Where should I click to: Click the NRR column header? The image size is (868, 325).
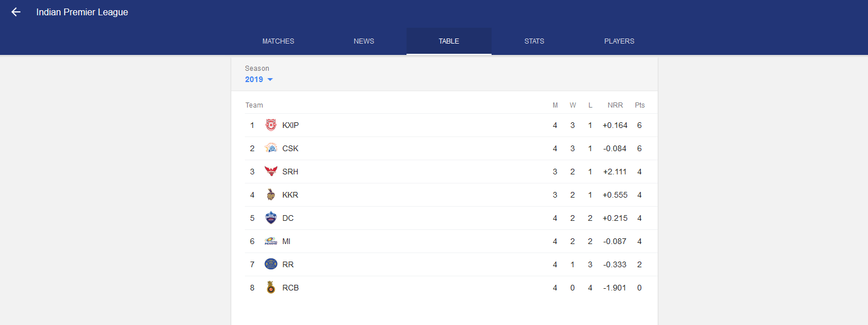pyautogui.click(x=615, y=105)
